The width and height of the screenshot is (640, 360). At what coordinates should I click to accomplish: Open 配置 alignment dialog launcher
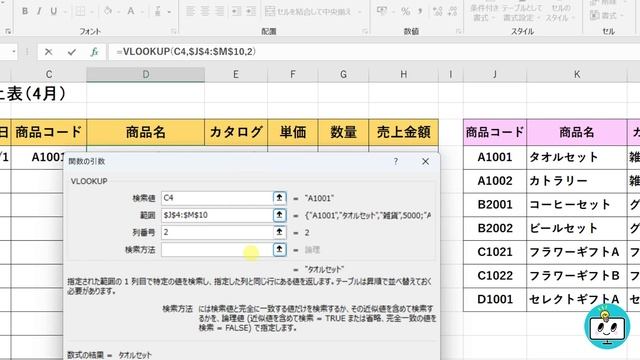coord(365,31)
